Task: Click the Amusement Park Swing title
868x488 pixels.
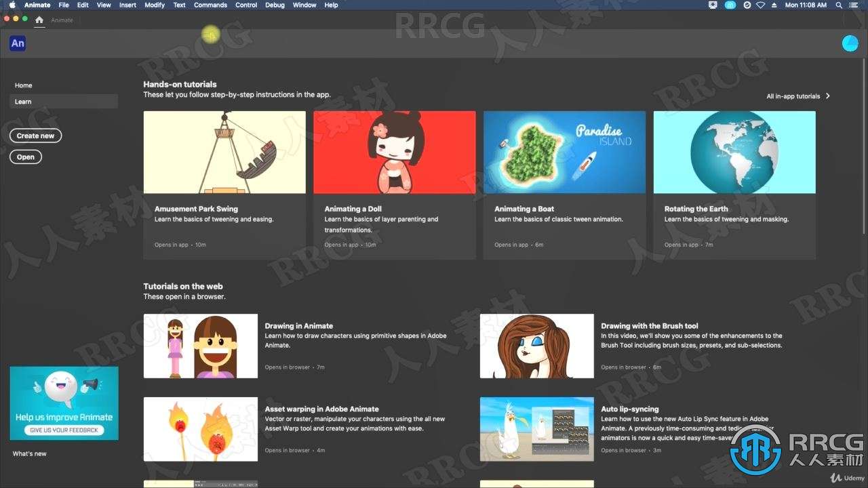Action: [x=196, y=209]
